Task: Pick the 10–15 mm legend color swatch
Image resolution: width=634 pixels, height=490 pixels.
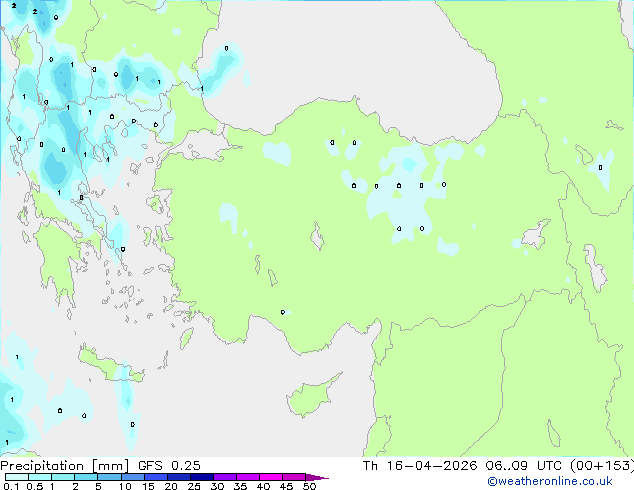Action: coord(133,477)
